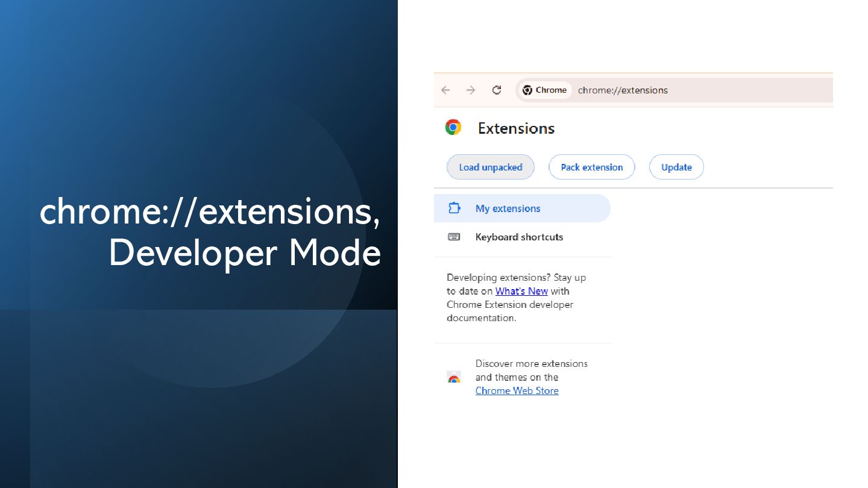Click the Chrome Web Store icon

(x=454, y=377)
